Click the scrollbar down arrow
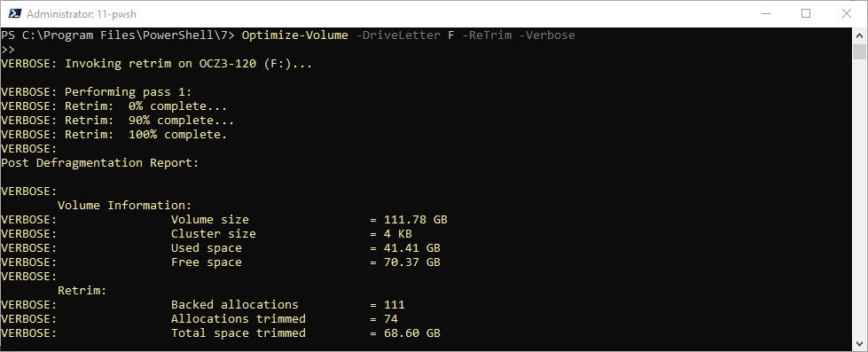 pos(860,343)
